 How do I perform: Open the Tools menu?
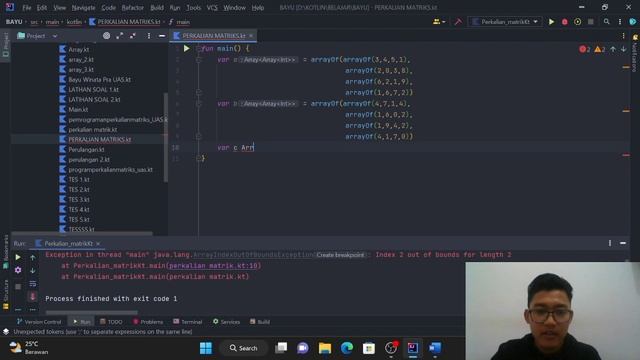pyautogui.click(x=193, y=7)
